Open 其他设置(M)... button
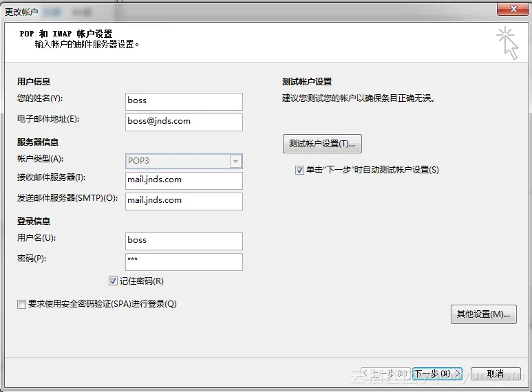 coord(484,314)
